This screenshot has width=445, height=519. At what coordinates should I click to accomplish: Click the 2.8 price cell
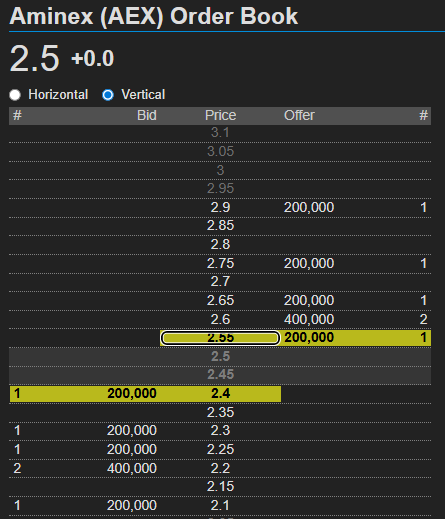pos(220,245)
